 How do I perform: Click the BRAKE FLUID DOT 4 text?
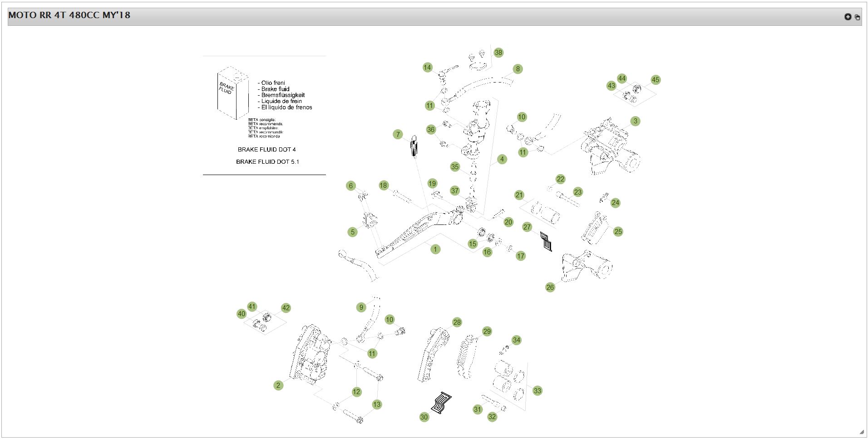267,150
